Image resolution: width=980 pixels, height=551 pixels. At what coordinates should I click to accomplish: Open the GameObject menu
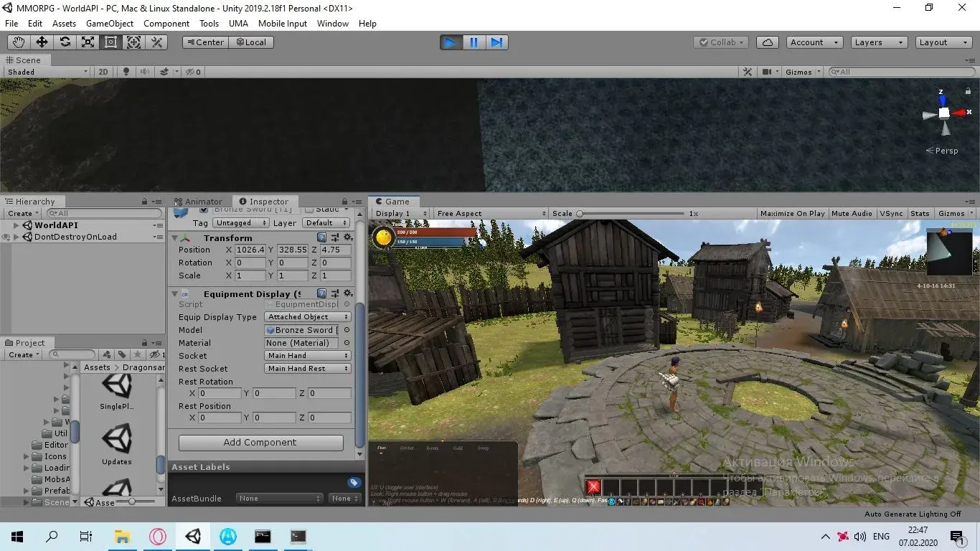(110, 23)
